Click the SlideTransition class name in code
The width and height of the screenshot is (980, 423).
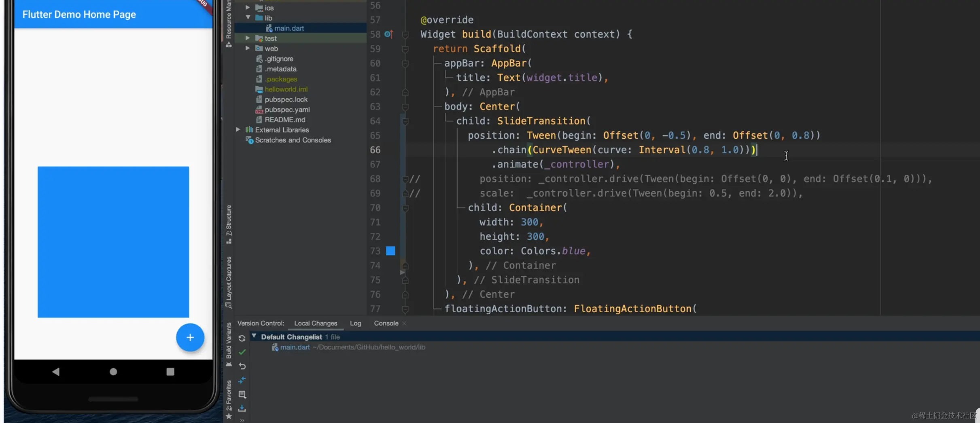[x=541, y=121]
